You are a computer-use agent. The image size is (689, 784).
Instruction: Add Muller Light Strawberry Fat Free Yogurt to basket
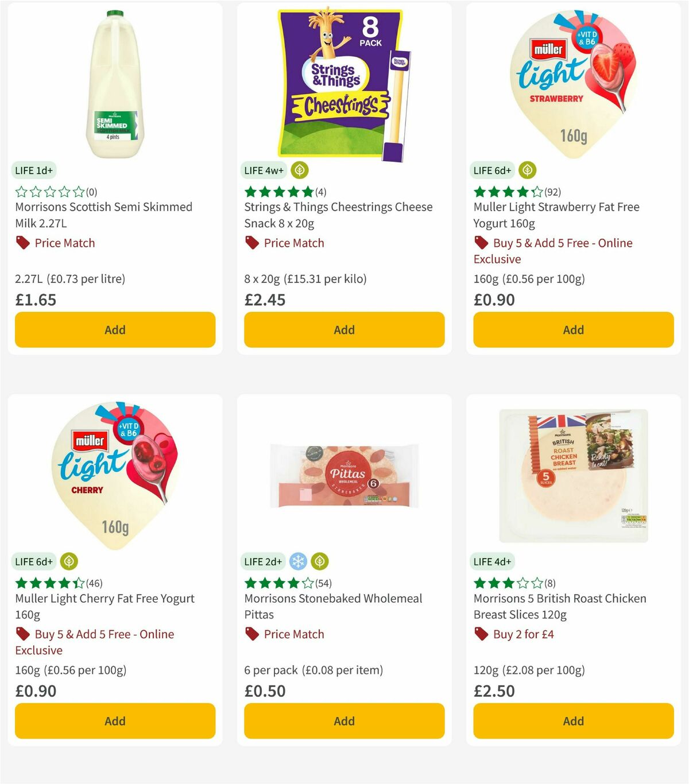click(573, 330)
